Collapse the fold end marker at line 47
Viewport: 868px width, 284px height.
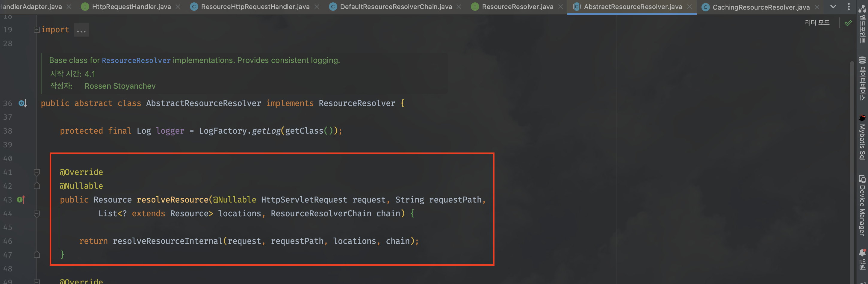coord(37,255)
